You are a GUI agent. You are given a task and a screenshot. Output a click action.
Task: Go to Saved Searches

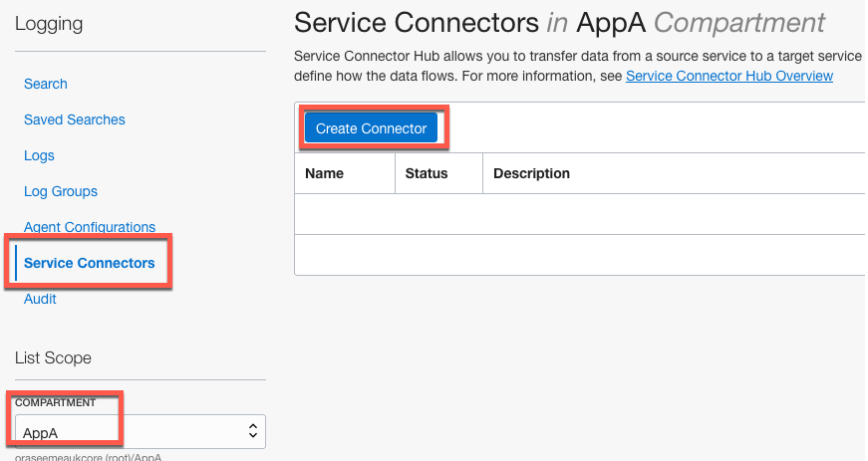coord(75,119)
